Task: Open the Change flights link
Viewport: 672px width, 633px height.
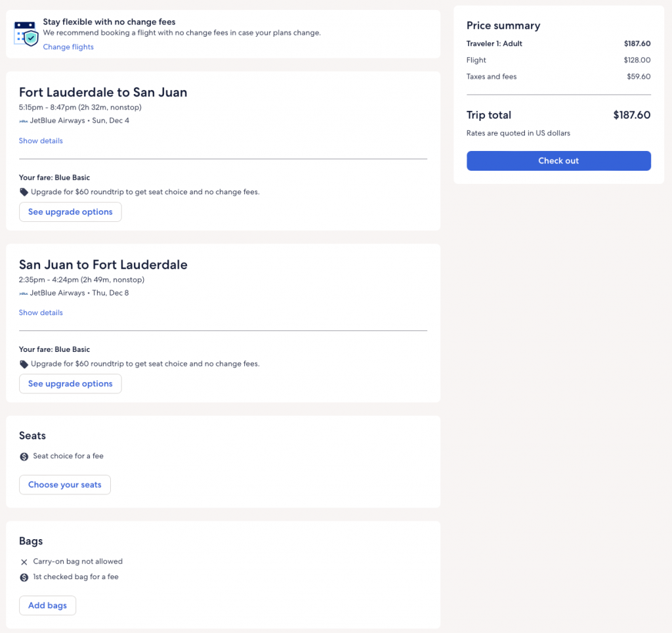Action: pyautogui.click(x=68, y=47)
